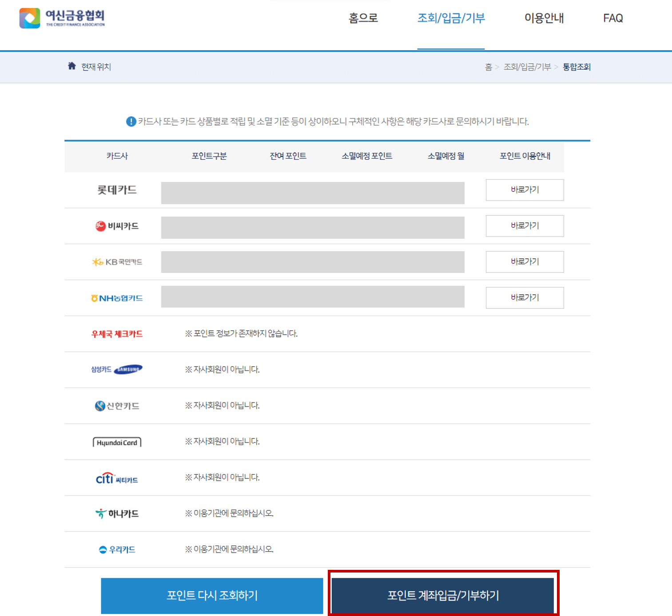The height and width of the screenshot is (616, 672).
Task: Open the 홈으로 menu item
Action: click(363, 18)
